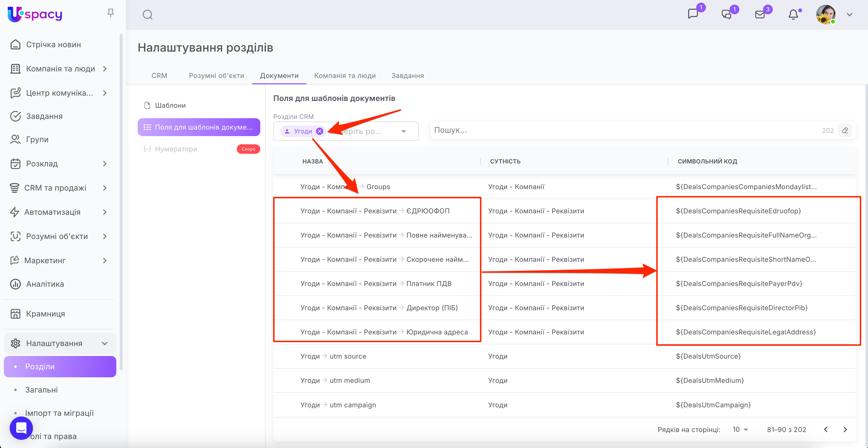Switch to the Розумні об'єкти tab
This screenshot has height=448, width=868.
pyautogui.click(x=216, y=76)
